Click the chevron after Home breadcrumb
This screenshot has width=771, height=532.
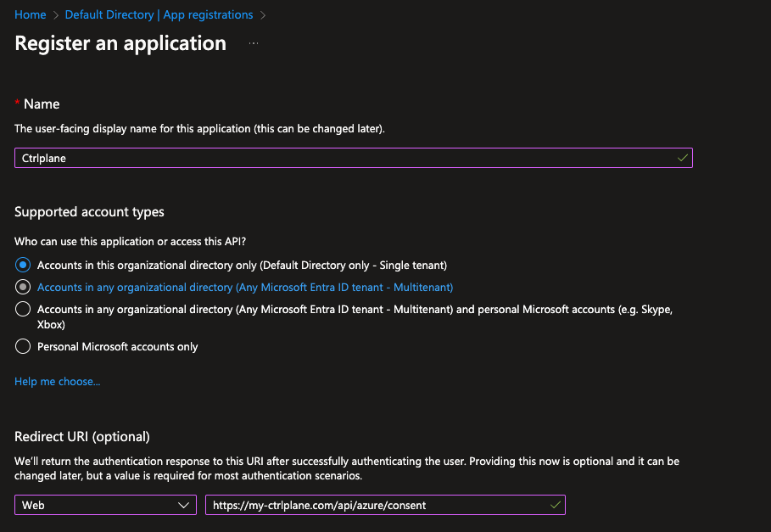(x=56, y=15)
